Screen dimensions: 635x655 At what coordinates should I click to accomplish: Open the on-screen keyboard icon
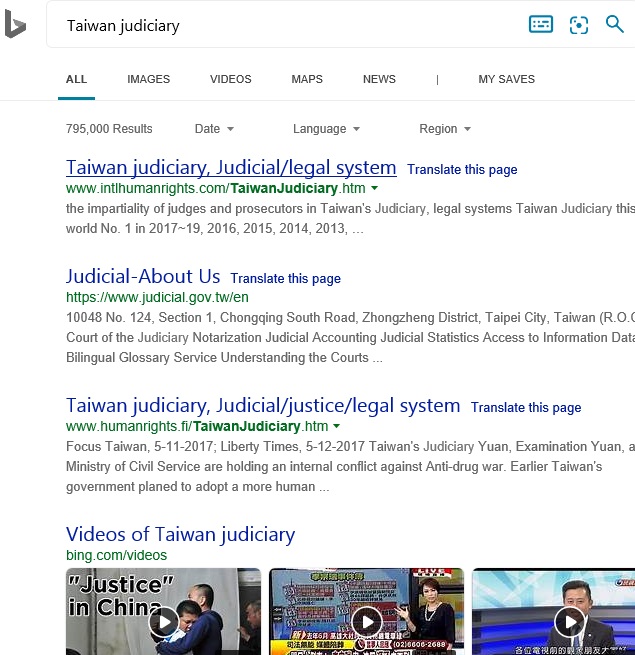pos(541,25)
